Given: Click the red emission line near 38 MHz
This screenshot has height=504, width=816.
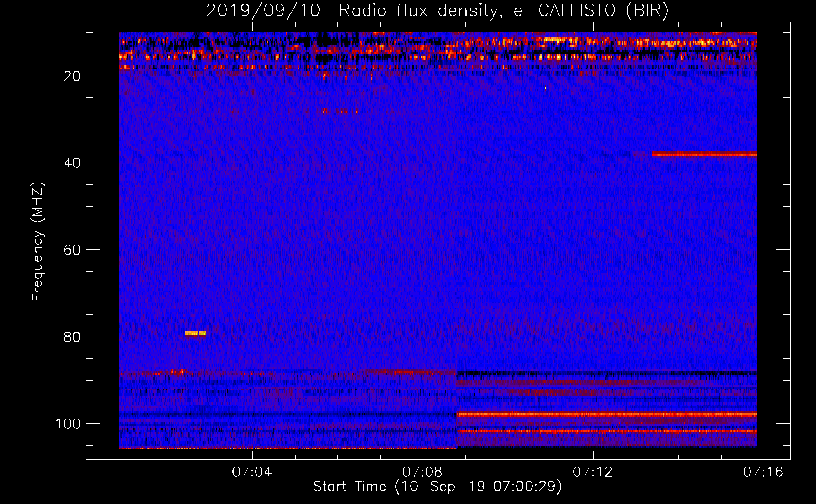Looking at the screenshot, I should pyautogui.click(x=704, y=154).
